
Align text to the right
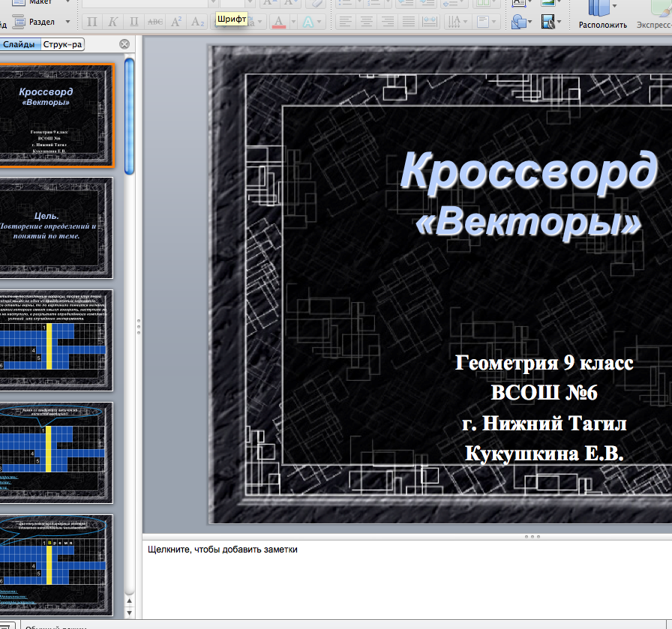386,22
